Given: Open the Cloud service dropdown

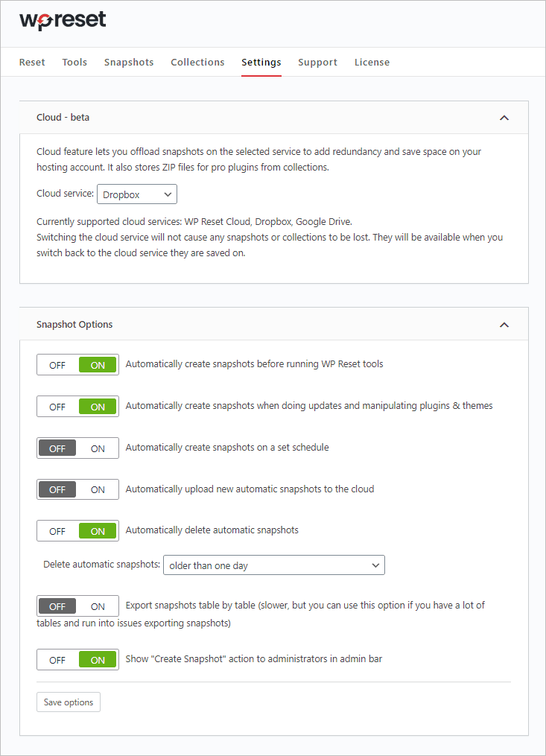Looking at the screenshot, I should coord(136,194).
